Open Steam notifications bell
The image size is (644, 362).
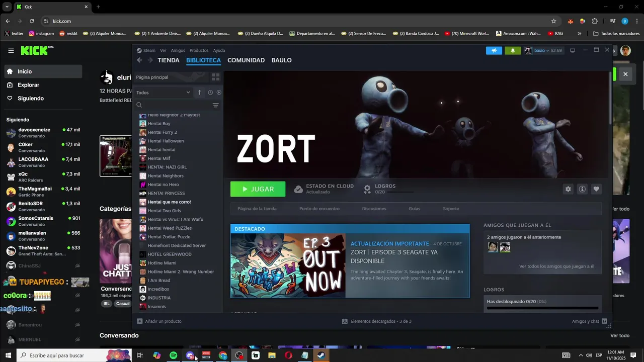(513, 50)
